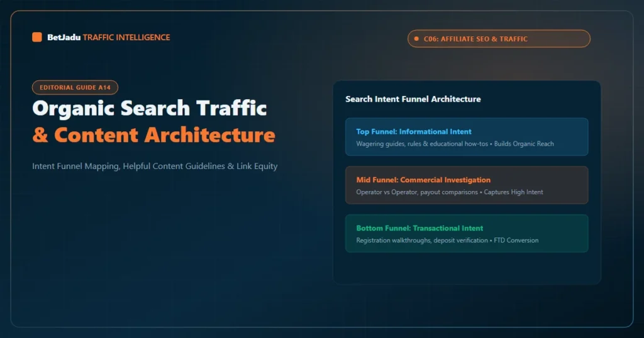Select the C06: Affiliate SEO & Traffic badge
Screen dimensions: 644x338
coord(499,38)
